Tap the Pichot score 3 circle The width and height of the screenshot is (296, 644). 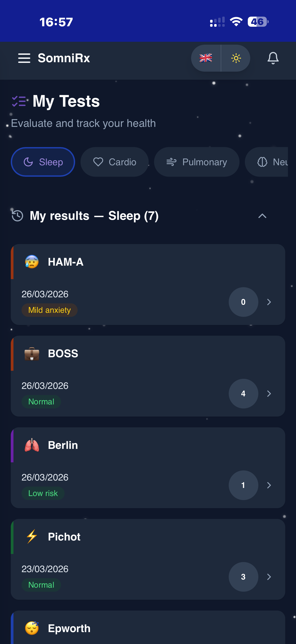pyautogui.click(x=243, y=577)
